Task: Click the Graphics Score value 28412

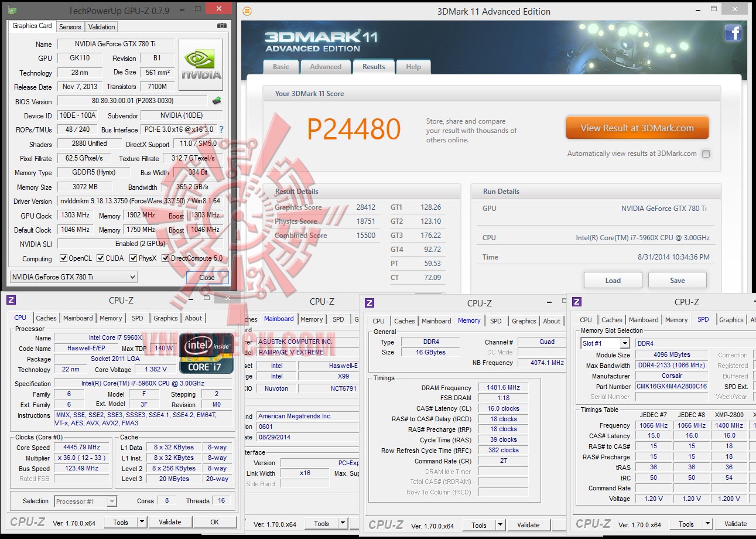Action: [366, 207]
